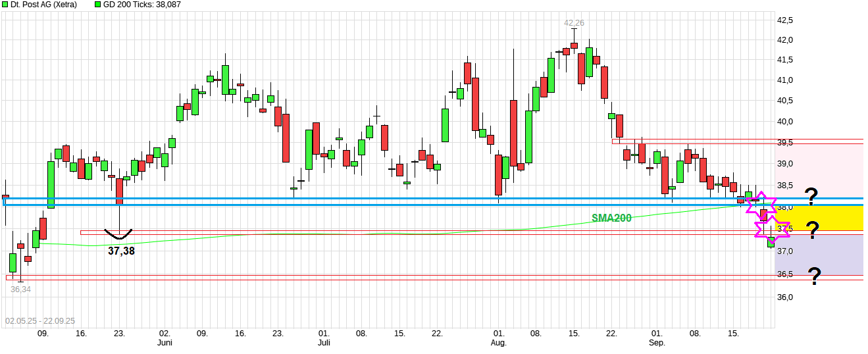Click the green SMA200 label

pos(611,218)
